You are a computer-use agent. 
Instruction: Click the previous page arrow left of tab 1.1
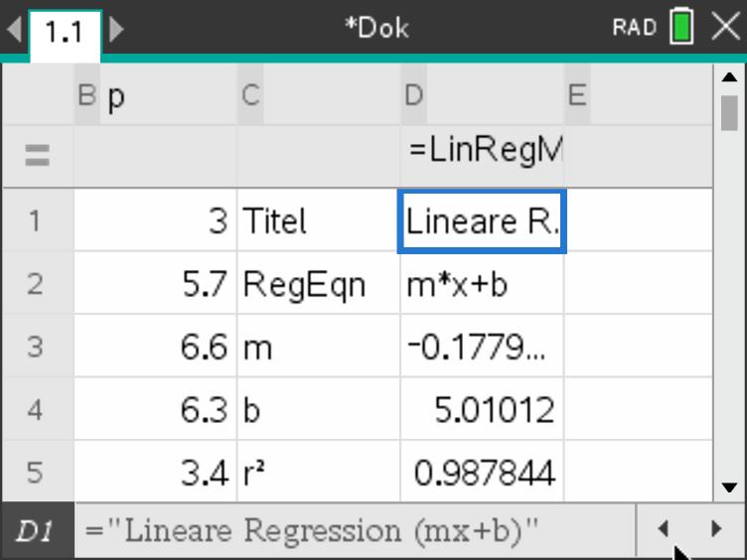tap(13, 28)
